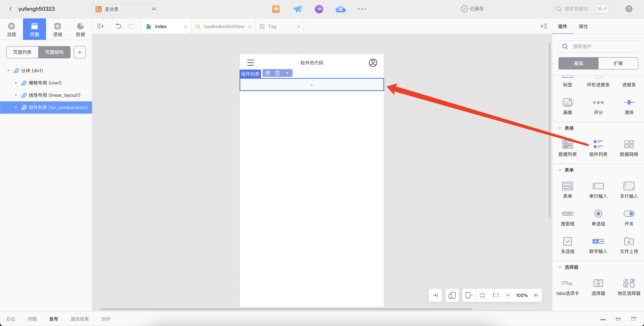Screen dimensions: 644x326
Task: Open the 发布 bottom tab
Action: pyautogui.click(x=54, y=319)
